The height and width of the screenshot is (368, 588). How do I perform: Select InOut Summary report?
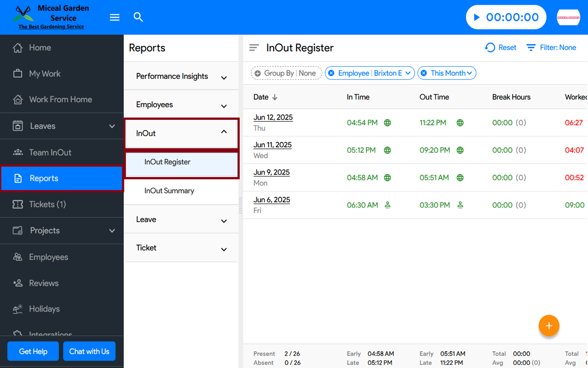pos(169,191)
